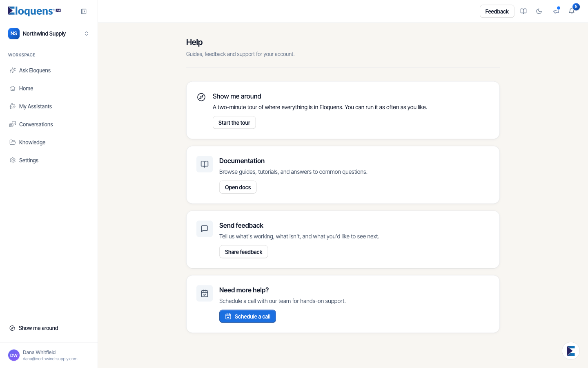Open Conversations in the sidebar
Viewport: 588px width, 368px height.
(x=49, y=124)
